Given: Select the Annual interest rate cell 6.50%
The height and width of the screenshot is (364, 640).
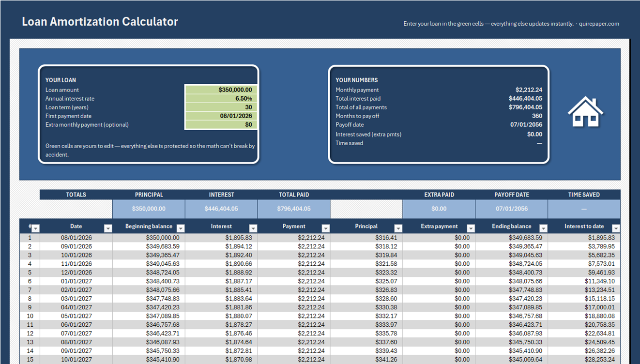Looking at the screenshot, I should pyautogui.click(x=221, y=98).
